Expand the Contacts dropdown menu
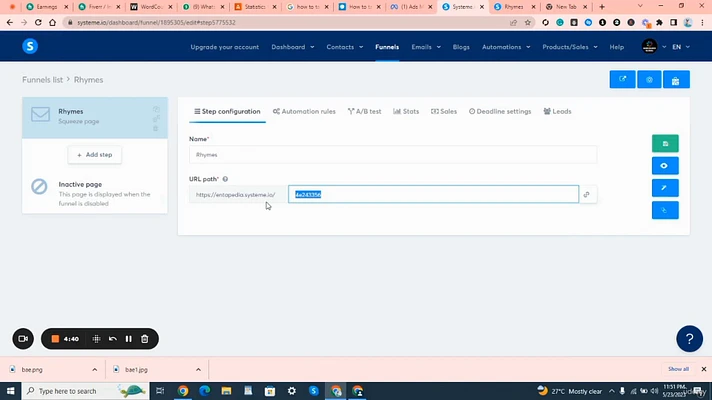 (346, 47)
